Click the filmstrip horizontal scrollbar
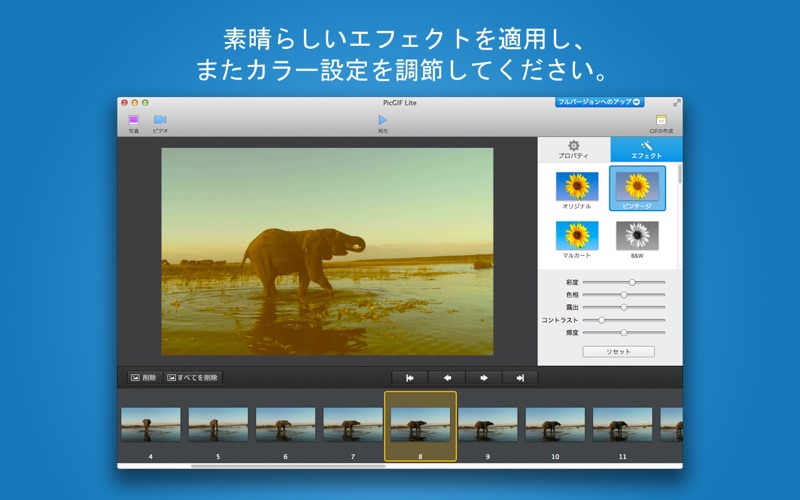800x500 pixels. tap(288, 466)
